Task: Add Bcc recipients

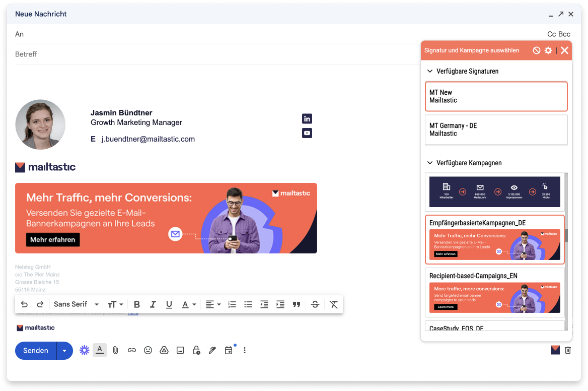Action: click(x=564, y=34)
